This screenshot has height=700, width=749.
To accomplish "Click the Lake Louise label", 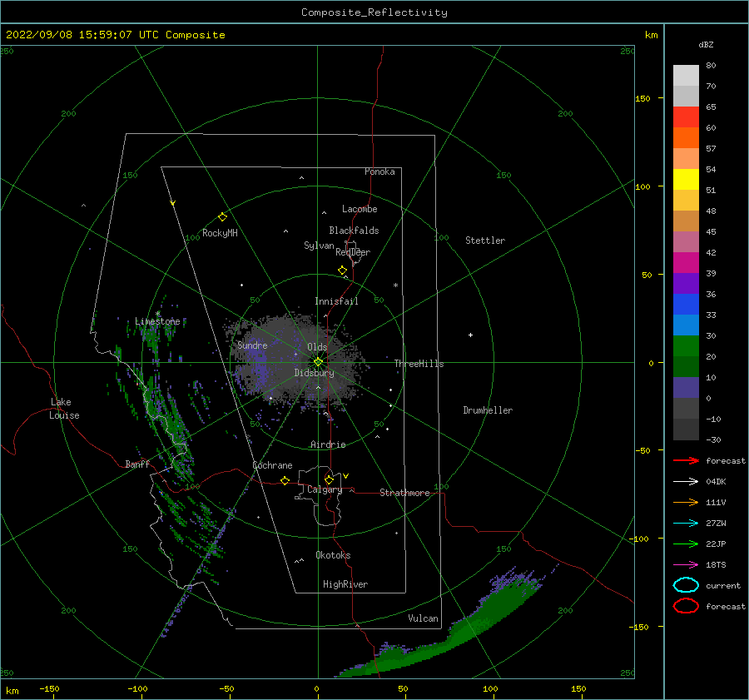I will pyautogui.click(x=64, y=409).
